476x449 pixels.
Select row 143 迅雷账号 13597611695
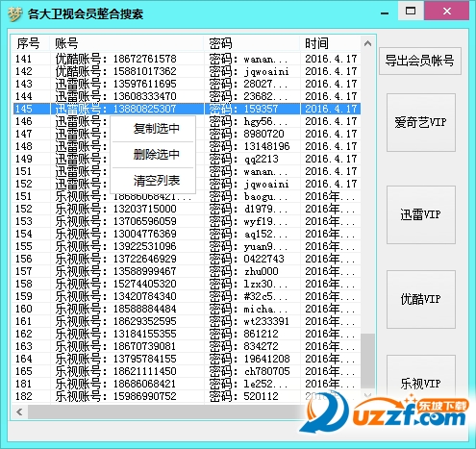(x=187, y=84)
